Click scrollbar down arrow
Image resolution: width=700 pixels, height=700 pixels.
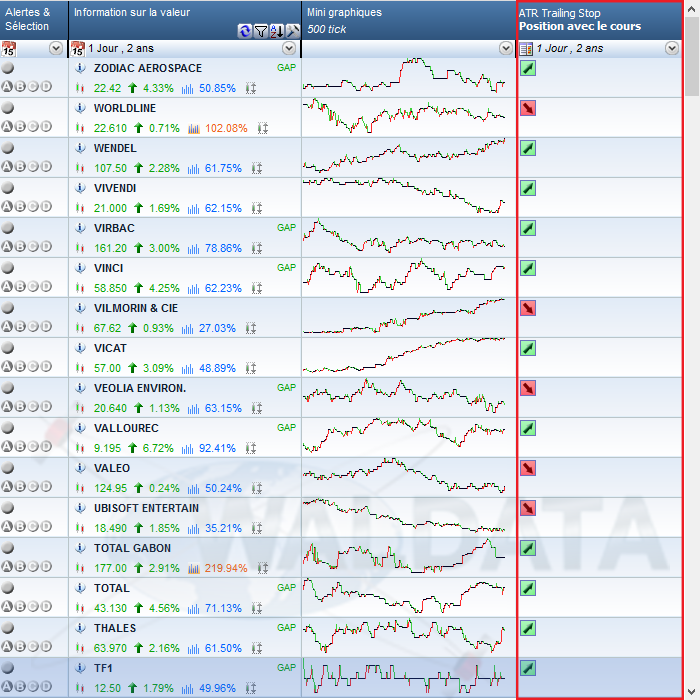click(692, 691)
